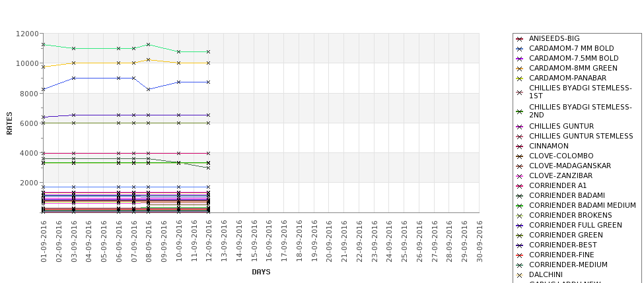The width and height of the screenshot is (644, 283).
Task: Click the orange line's point at 01-09-2016
Action: 43,67
